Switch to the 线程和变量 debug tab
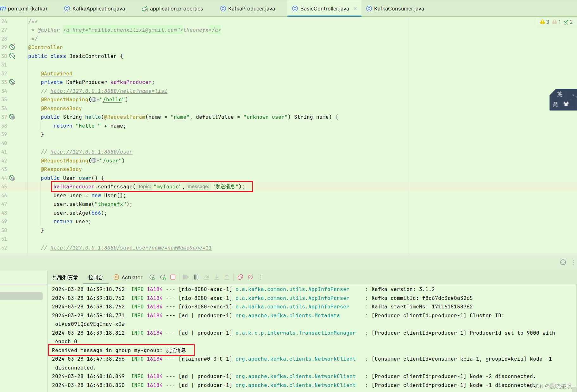Image resolution: width=577 pixels, height=392 pixels. (x=65, y=277)
